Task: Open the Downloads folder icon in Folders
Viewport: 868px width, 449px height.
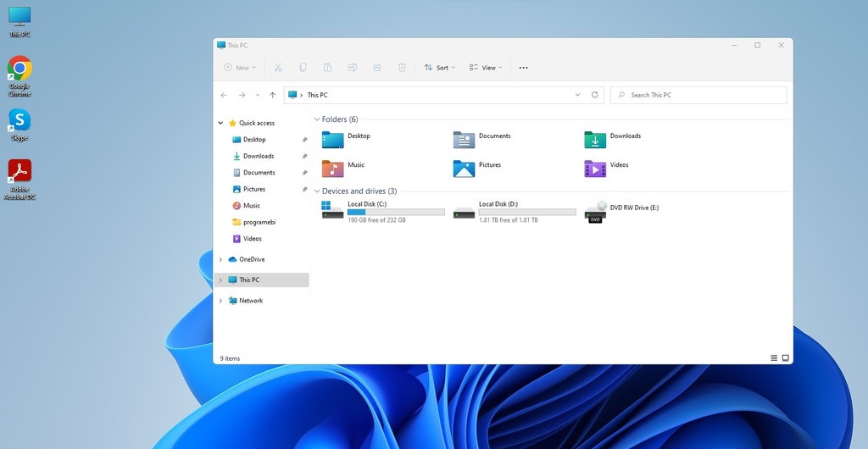Action: (x=595, y=140)
